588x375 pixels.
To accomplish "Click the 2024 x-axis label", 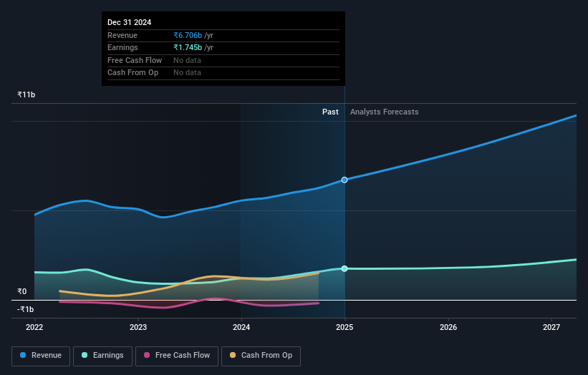I will click(x=241, y=327).
